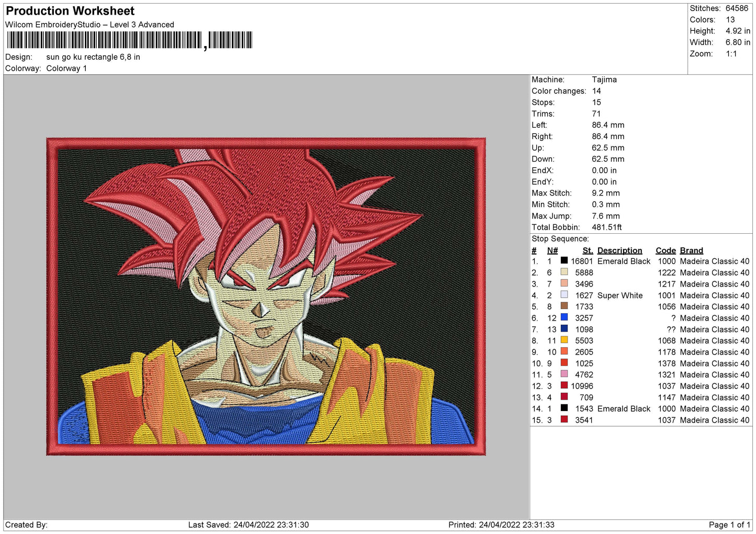The height and width of the screenshot is (534, 756).
Task: Click the EndX value 0.00 in
Action: point(604,171)
